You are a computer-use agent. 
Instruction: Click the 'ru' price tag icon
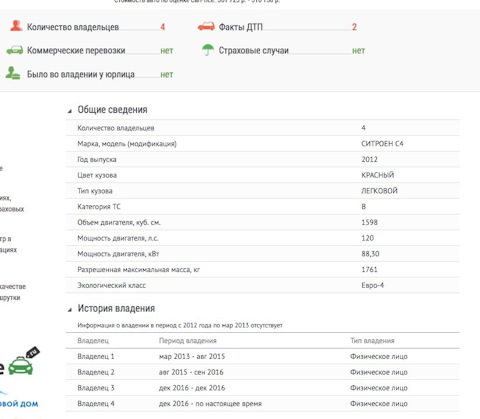tap(33, 352)
